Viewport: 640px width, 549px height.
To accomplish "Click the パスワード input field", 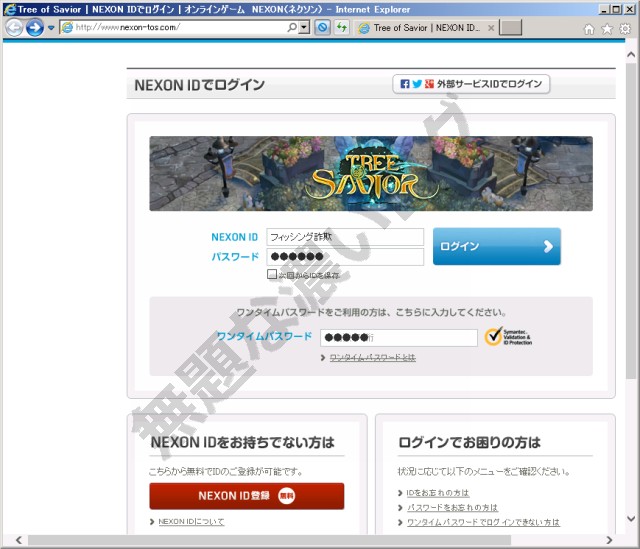I will click(345, 257).
